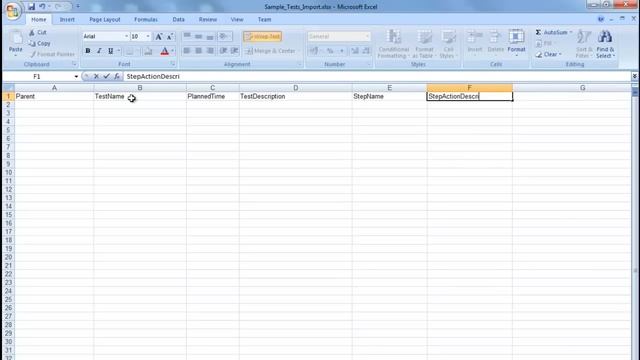The image size is (640, 360).
Task: Switch to the Data tab
Action: (178, 20)
